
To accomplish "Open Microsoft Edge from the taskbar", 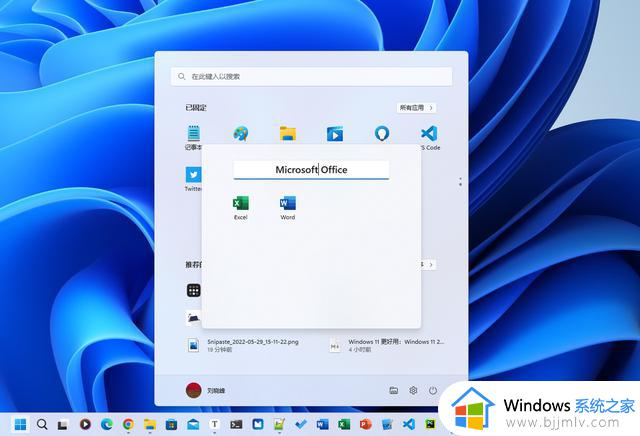I will tap(107, 425).
